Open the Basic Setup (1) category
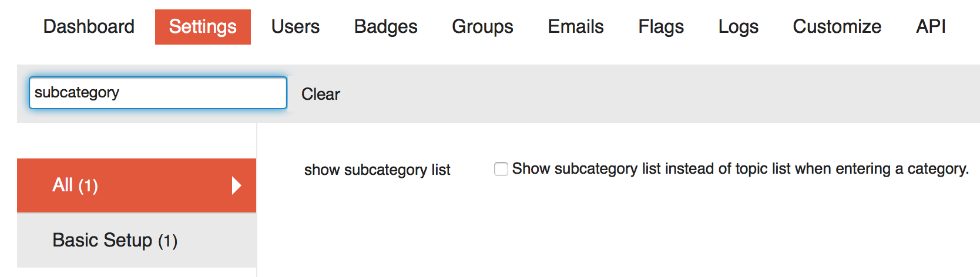This screenshot has height=277, width=980. [x=115, y=241]
